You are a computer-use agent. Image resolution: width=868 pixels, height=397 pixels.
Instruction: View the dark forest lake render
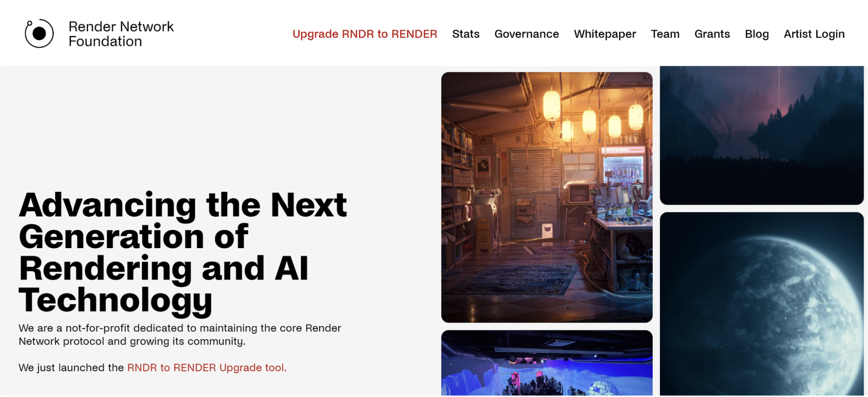(762, 135)
